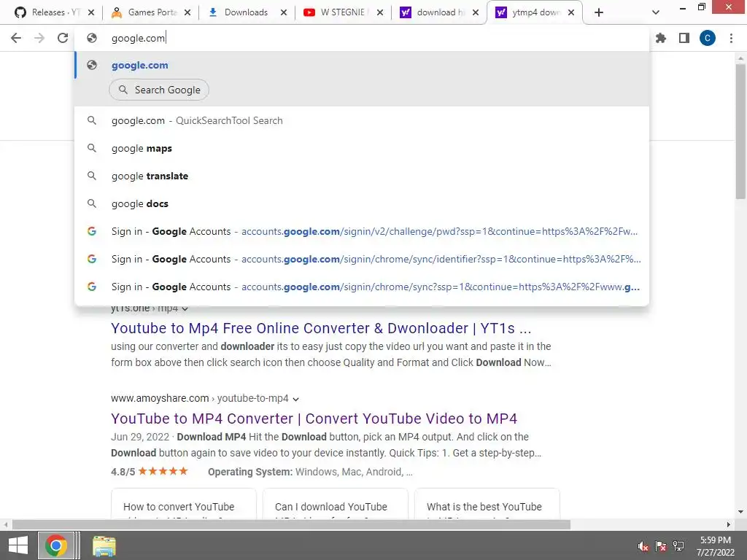Screen dimensions: 747x560
Task: Open Can I download YouTube card
Action: pos(335,504)
